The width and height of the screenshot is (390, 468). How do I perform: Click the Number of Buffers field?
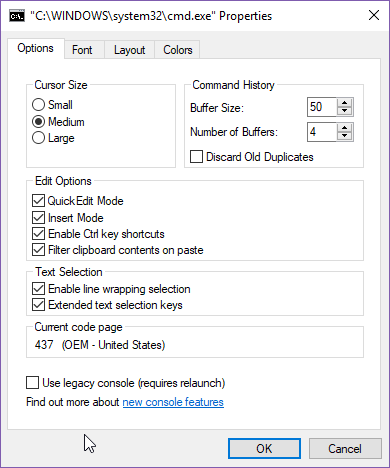(322, 132)
